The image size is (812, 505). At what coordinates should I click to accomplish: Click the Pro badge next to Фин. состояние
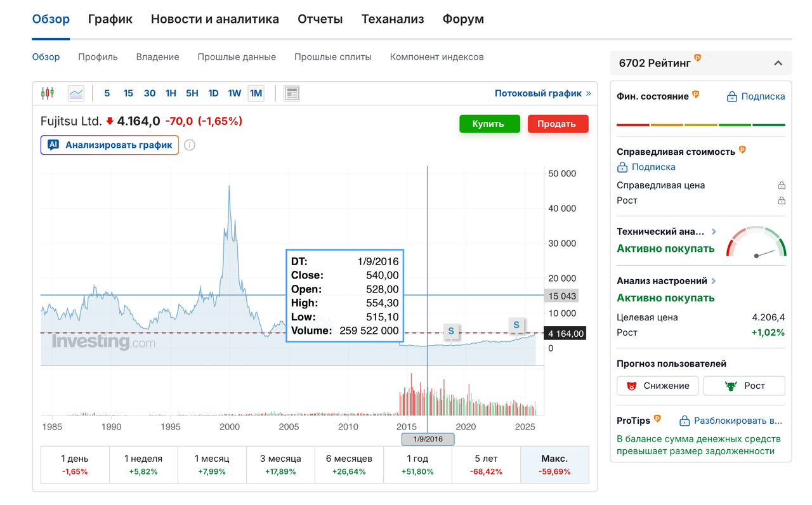click(x=695, y=95)
